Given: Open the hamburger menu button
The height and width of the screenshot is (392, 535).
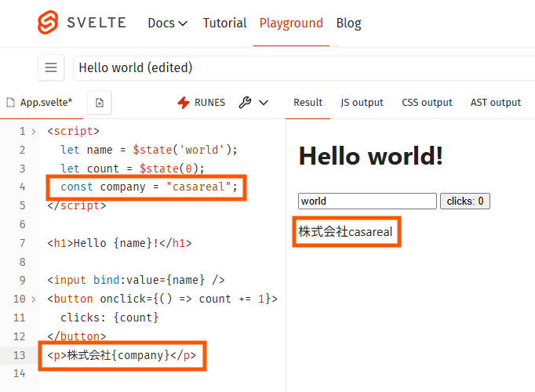Looking at the screenshot, I should click(51, 67).
